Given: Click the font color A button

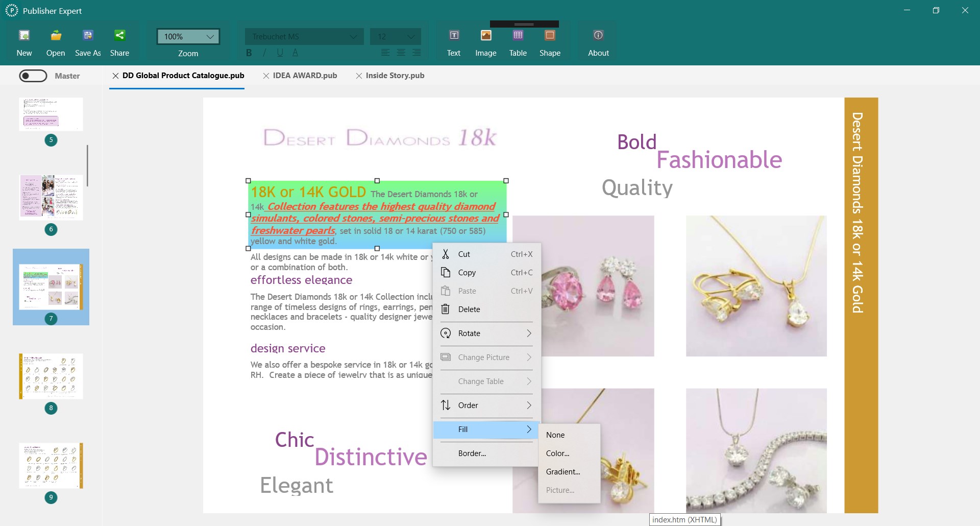Looking at the screenshot, I should coord(295,53).
